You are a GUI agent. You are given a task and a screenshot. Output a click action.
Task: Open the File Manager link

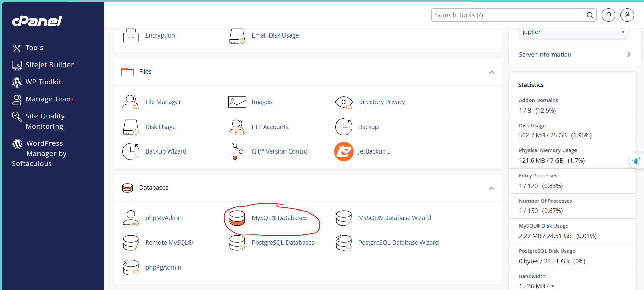[x=163, y=102]
